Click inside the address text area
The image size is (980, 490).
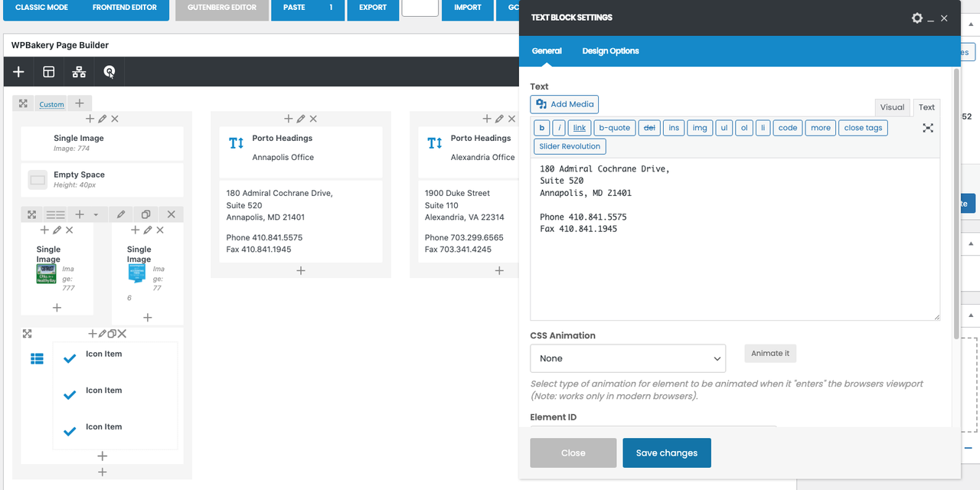coord(735,239)
